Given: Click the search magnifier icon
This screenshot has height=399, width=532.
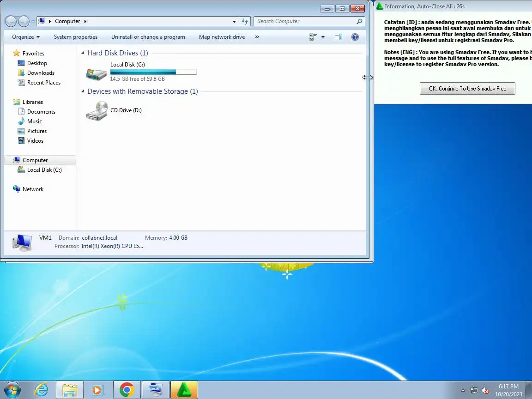Looking at the screenshot, I should pyautogui.click(x=359, y=21).
